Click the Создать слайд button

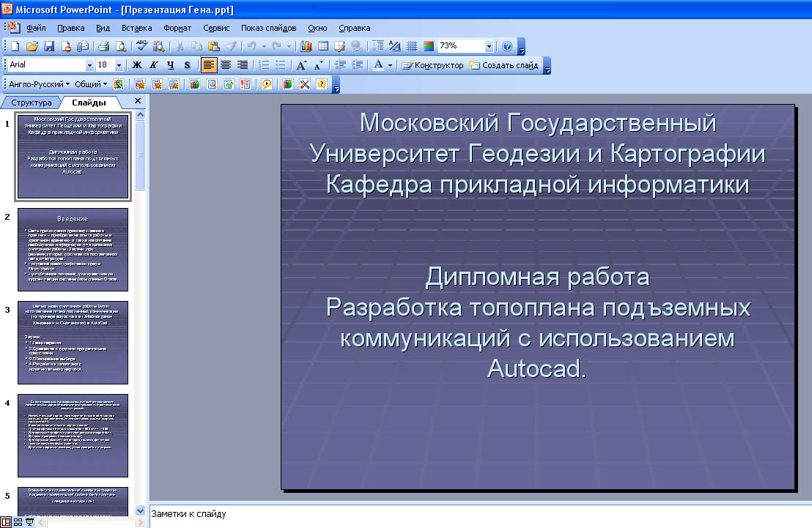pyautogui.click(x=503, y=65)
